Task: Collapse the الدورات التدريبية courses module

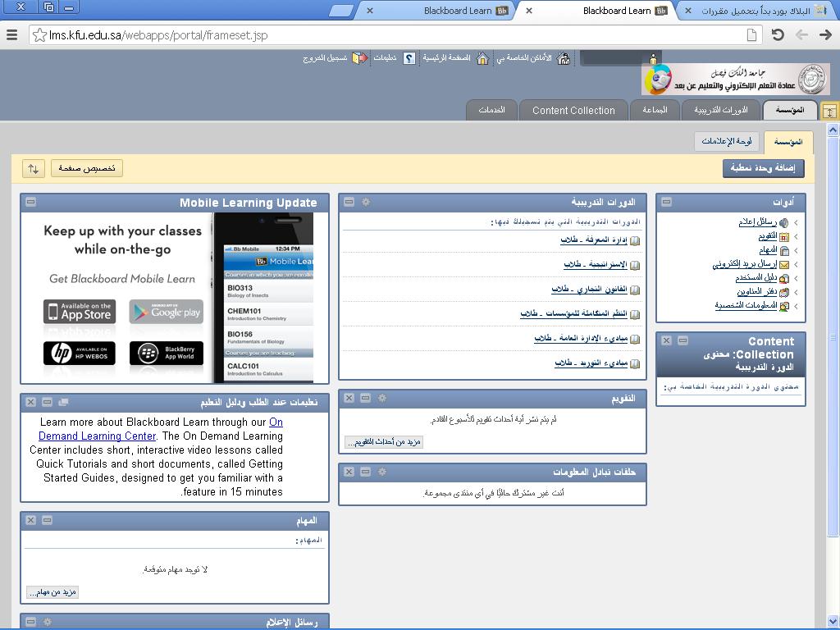Action: [x=349, y=202]
